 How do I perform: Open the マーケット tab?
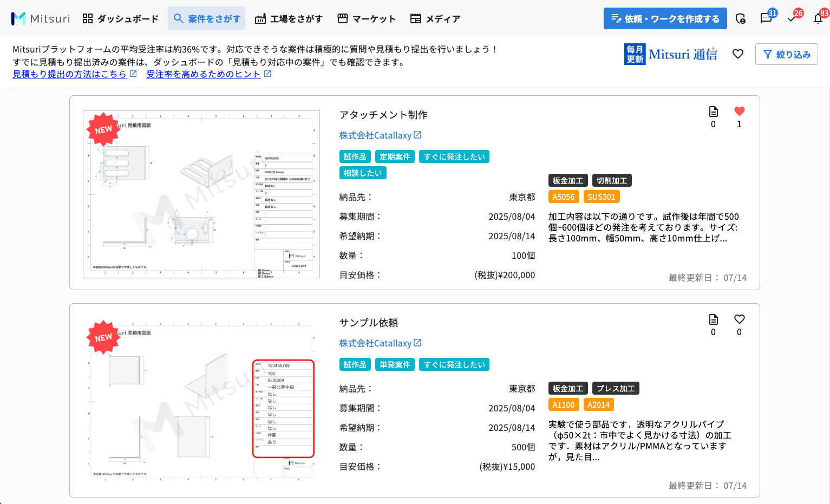[x=367, y=18]
